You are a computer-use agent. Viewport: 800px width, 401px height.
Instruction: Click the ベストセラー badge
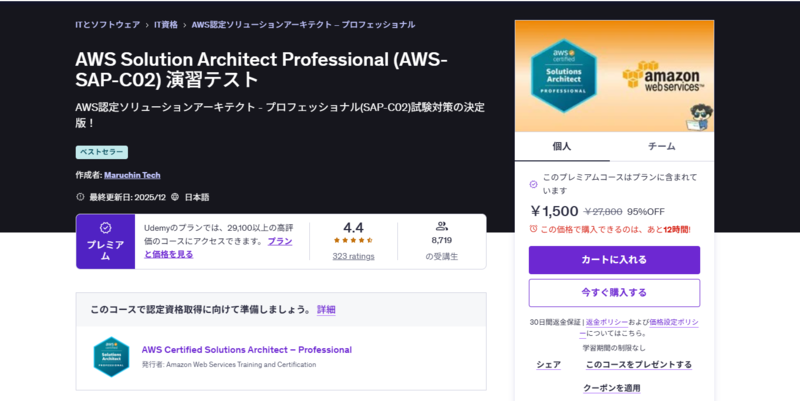pyautogui.click(x=102, y=152)
